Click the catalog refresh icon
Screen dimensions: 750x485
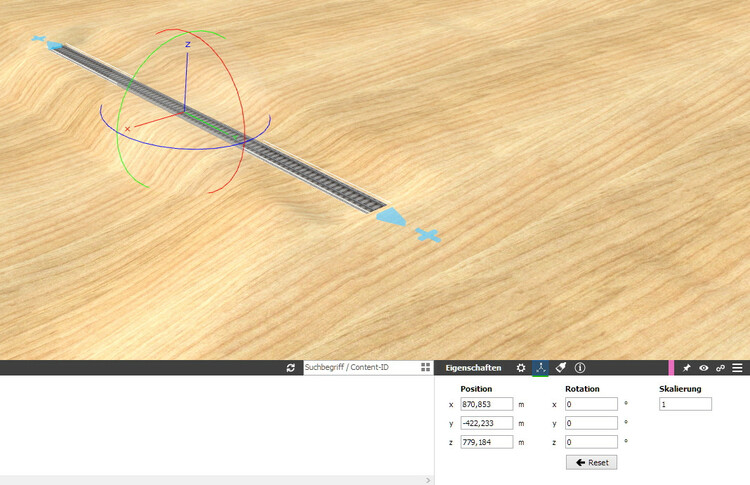coord(290,367)
